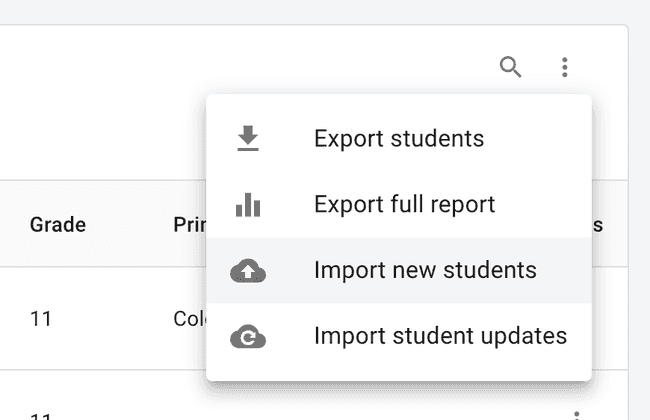Screen dimensions: 650x420
Task: Select "Export students" from the menu
Action: coord(398,139)
